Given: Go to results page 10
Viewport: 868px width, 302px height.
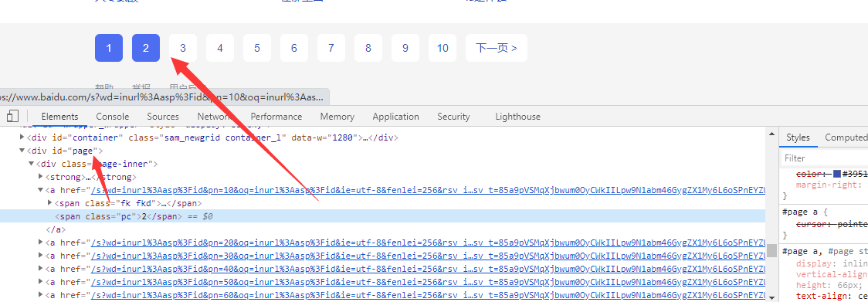Looking at the screenshot, I should tap(442, 48).
